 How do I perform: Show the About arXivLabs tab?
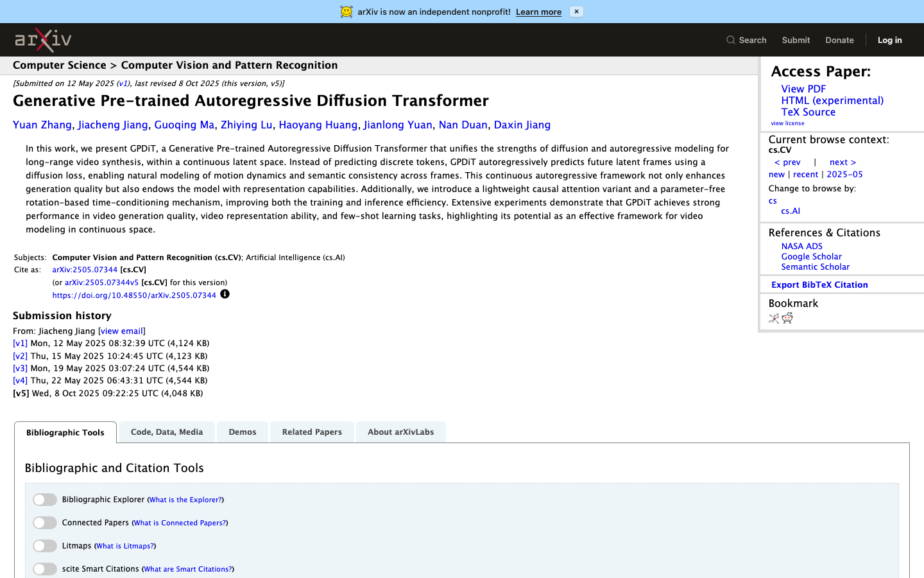pos(401,432)
